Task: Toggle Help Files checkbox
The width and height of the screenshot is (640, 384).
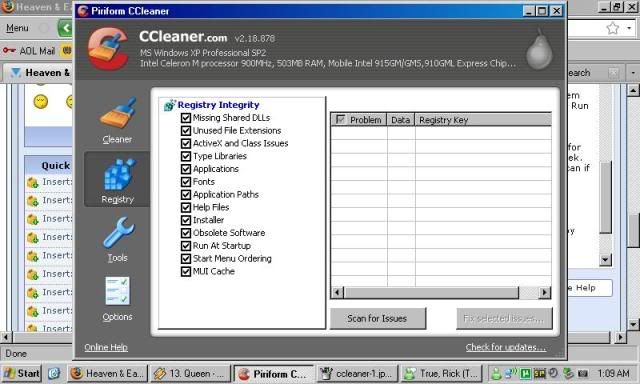Action: [x=186, y=207]
